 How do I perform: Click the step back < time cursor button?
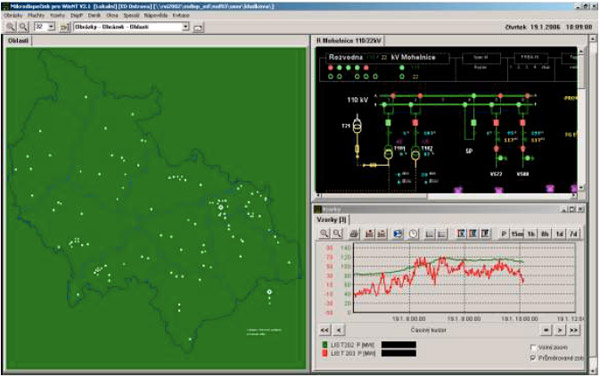click(339, 330)
